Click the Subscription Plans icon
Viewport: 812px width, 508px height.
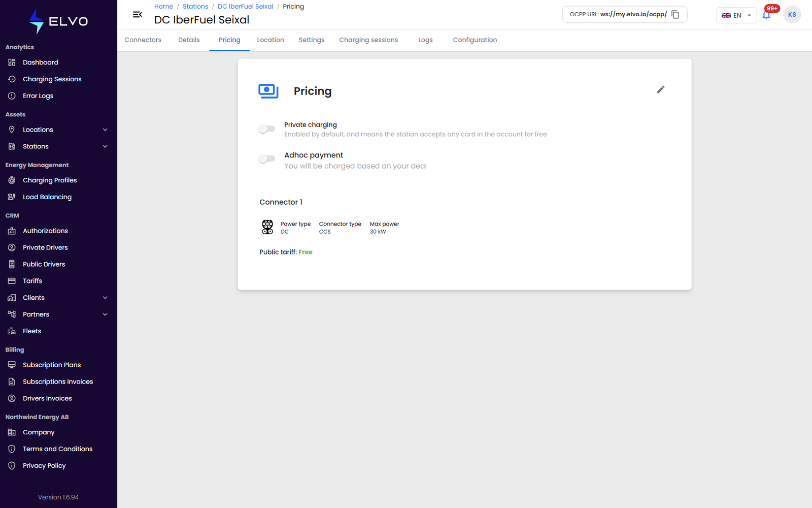pos(12,365)
